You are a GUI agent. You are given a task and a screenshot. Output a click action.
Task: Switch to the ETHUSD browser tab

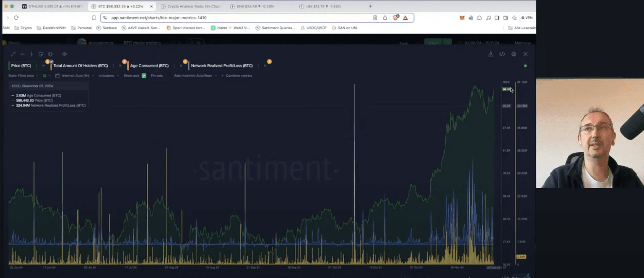click(x=52, y=6)
